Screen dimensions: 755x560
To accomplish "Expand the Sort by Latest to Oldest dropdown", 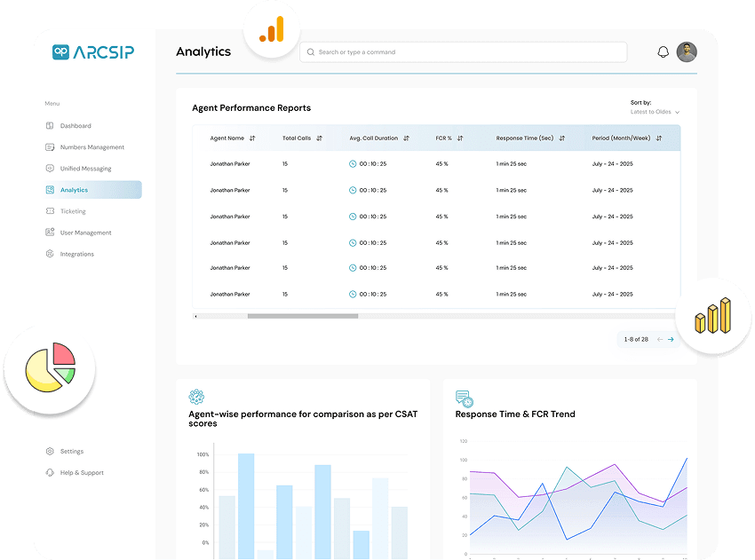I will tap(656, 113).
